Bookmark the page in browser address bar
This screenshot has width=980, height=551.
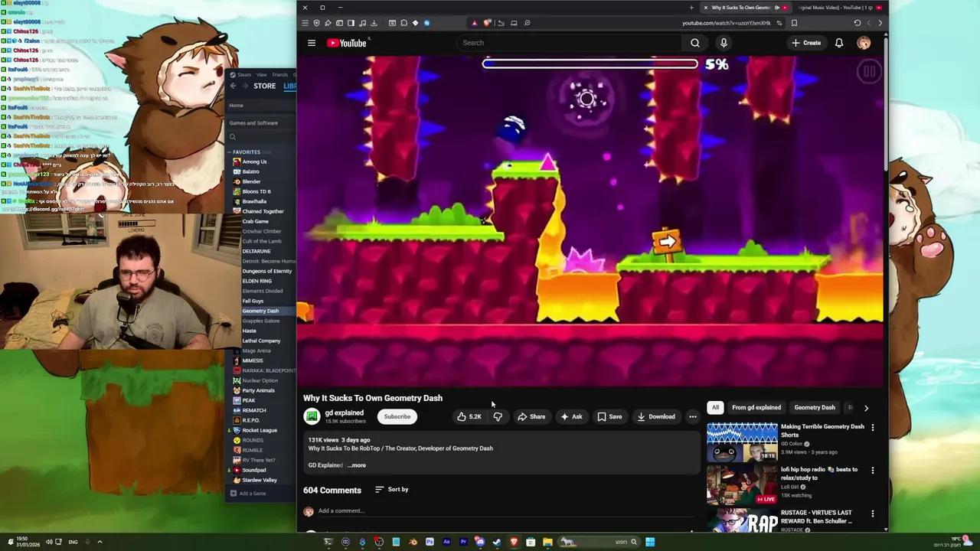(794, 23)
